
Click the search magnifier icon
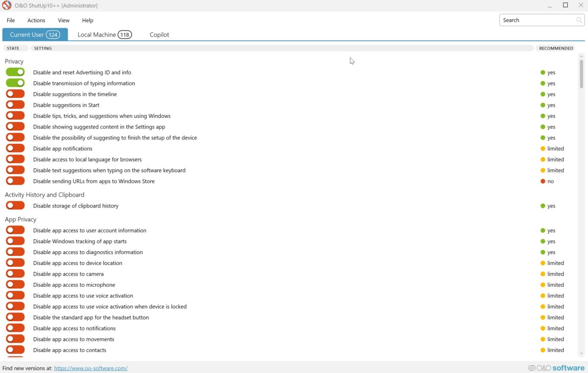click(579, 20)
